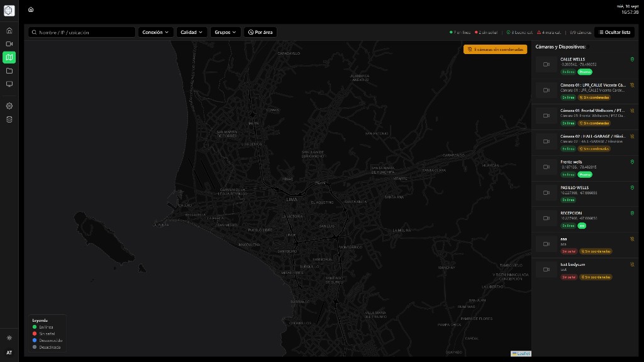Viewport: 644px width, 362px height.
Task: Open the folder section in the sidebar
Action: click(9, 71)
